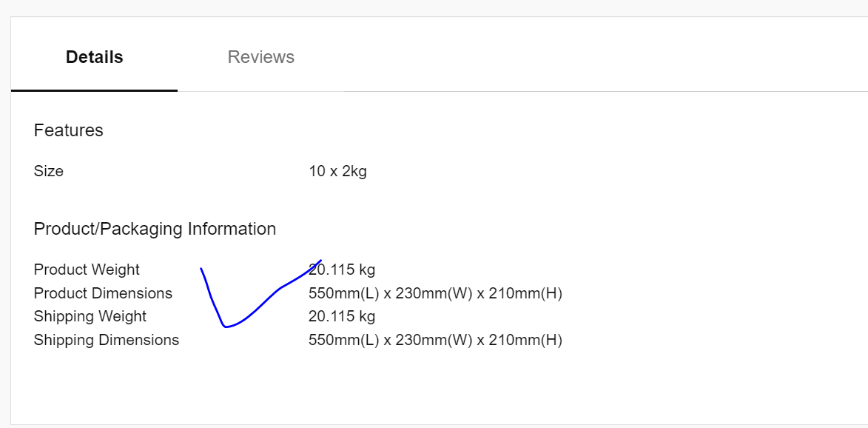Click 550mm(L) in the Product Dimensions row

pyautogui.click(x=344, y=293)
